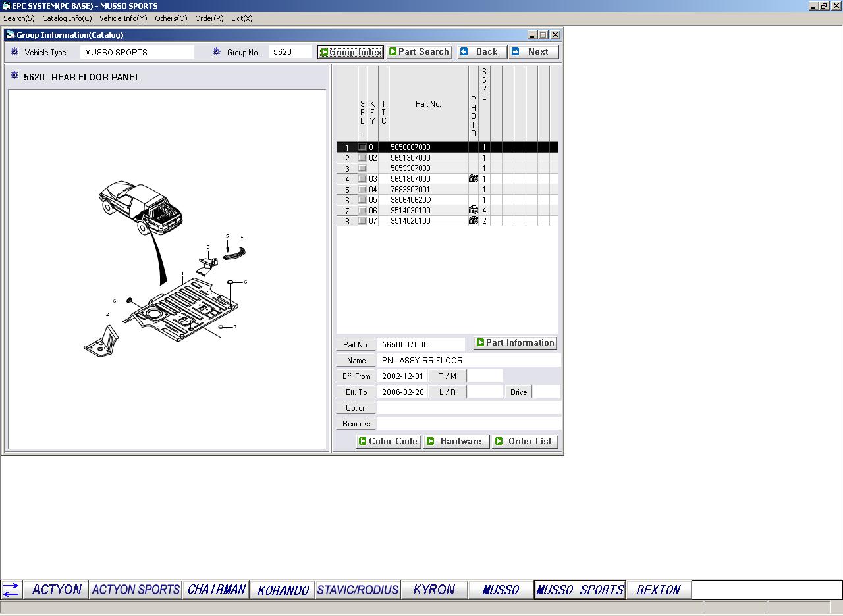Click the Vehicle Type field showing MUSSO SPORTS
This screenshot has width=843, height=616.
click(x=137, y=52)
